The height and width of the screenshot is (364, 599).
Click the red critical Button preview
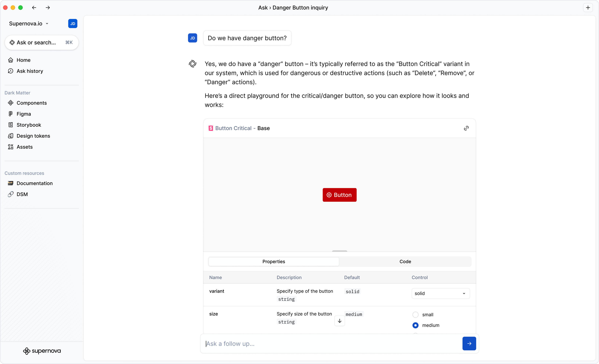(x=339, y=195)
